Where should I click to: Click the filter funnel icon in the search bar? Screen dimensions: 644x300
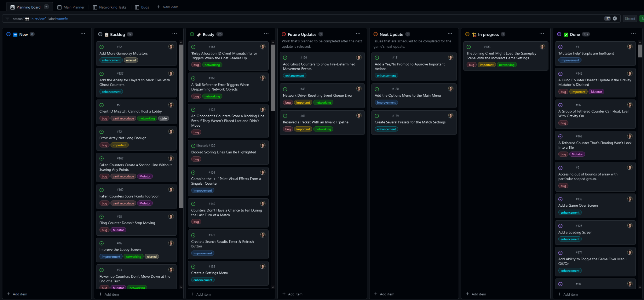pos(7,19)
